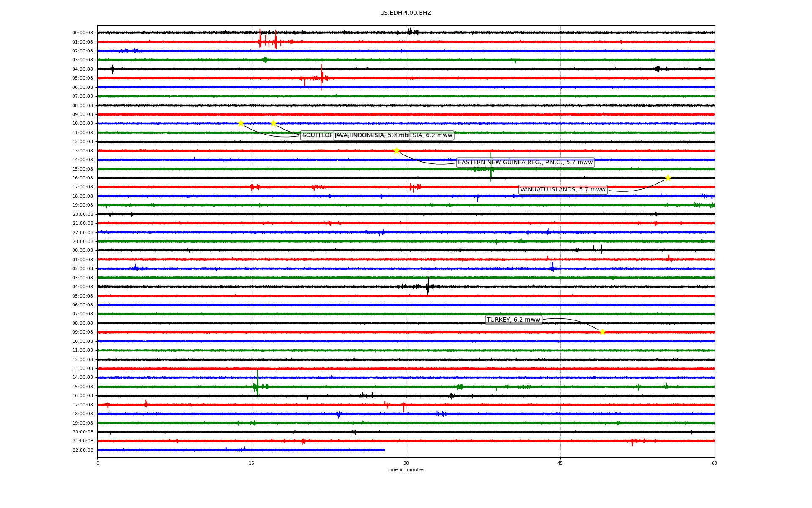812x508 pixels.
Task: Click the 22:00:08 label beside the shortened blue trace
Action: click(x=82, y=450)
